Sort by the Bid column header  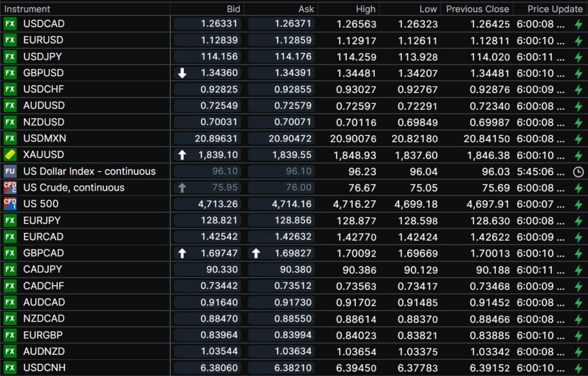click(233, 9)
